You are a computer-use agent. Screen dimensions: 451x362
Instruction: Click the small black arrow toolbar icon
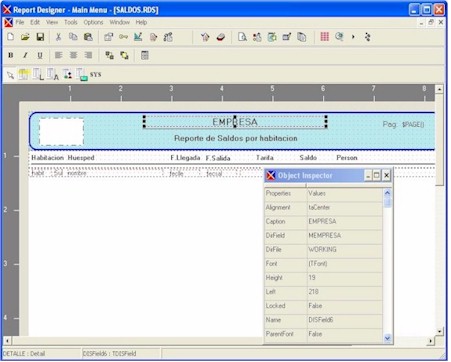click(353, 37)
